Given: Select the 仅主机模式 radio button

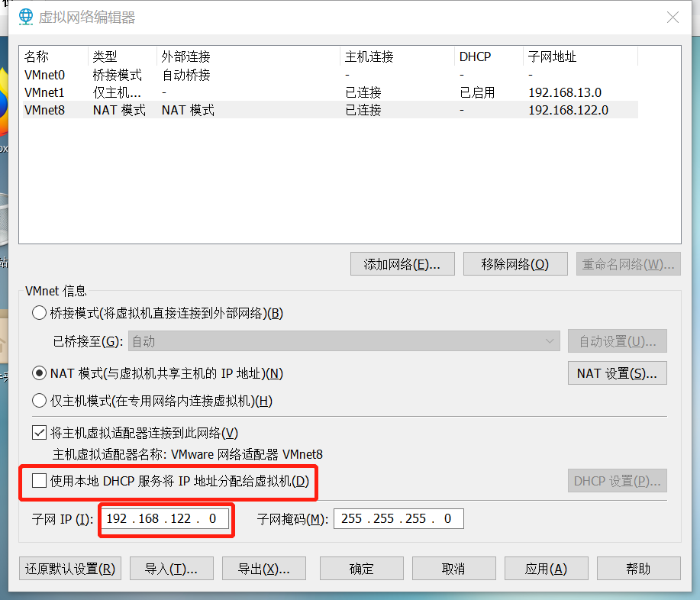Looking at the screenshot, I should 39,401.
